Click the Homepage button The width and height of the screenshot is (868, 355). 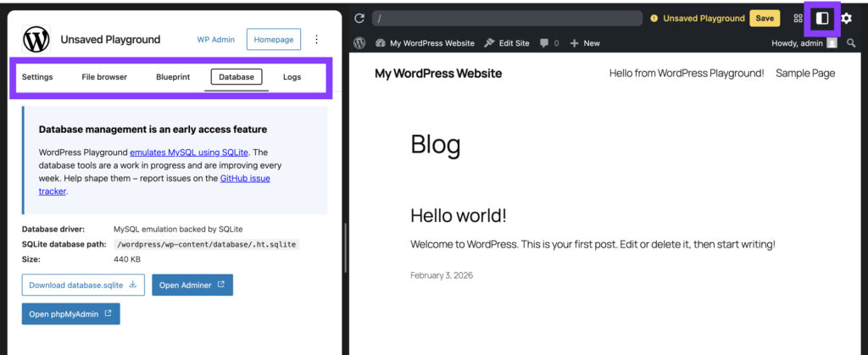[x=274, y=39]
